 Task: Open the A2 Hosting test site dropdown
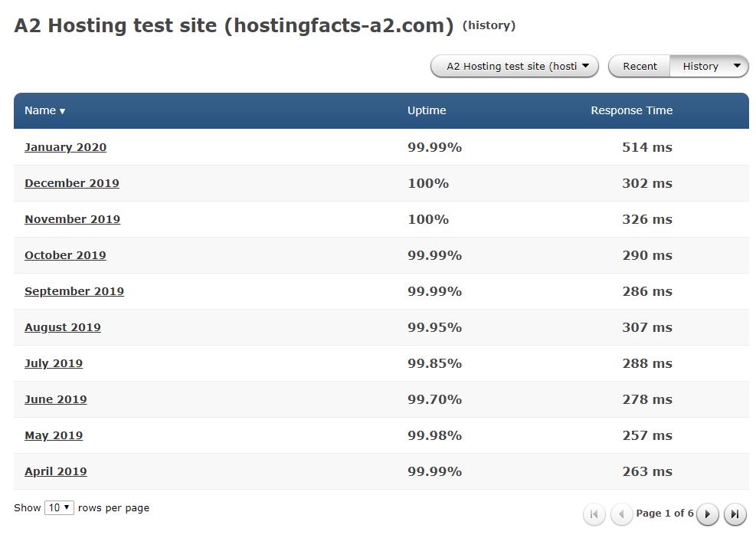[515, 66]
